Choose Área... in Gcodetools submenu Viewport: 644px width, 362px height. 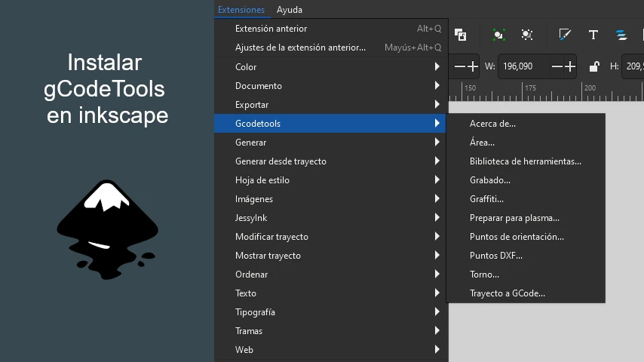[x=526, y=143]
